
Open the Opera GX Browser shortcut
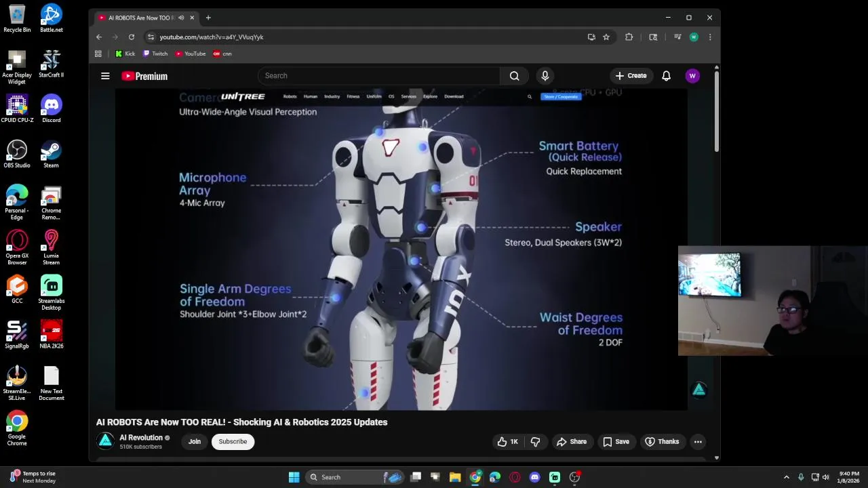[x=17, y=247]
